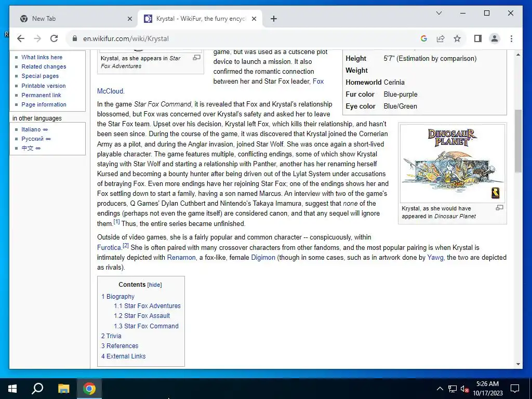Viewport: 532px width, 399px height.
Task: Close the New Tab tab
Action: click(x=129, y=19)
